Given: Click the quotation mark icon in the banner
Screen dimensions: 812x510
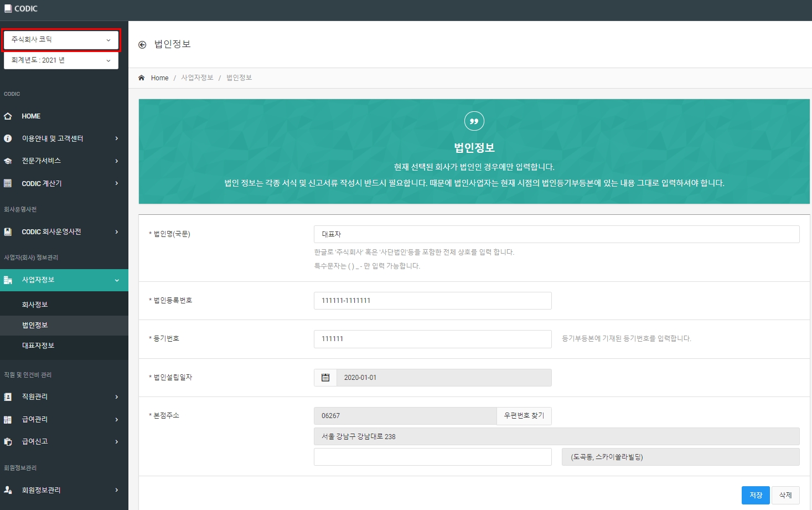Looking at the screenshot, I should click(x=474, y=121).
